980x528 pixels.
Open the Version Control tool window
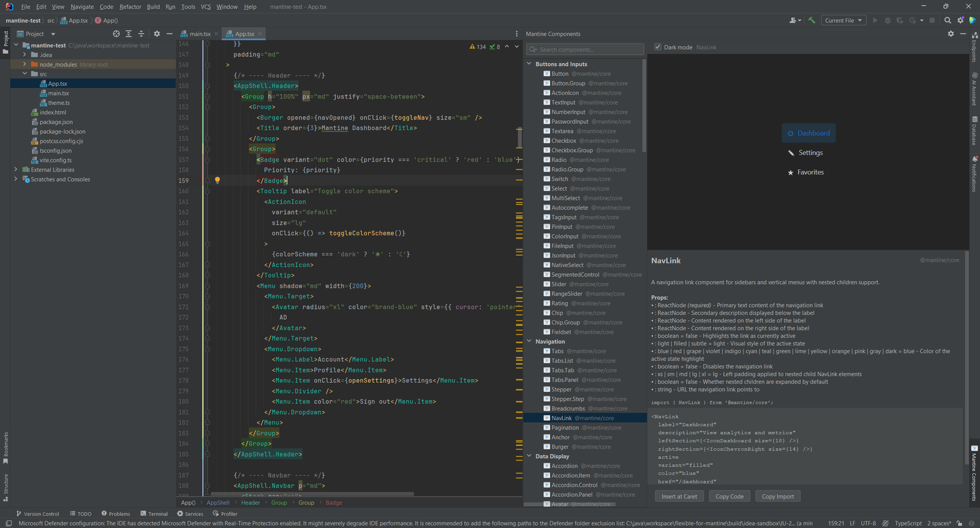point(37,514)
